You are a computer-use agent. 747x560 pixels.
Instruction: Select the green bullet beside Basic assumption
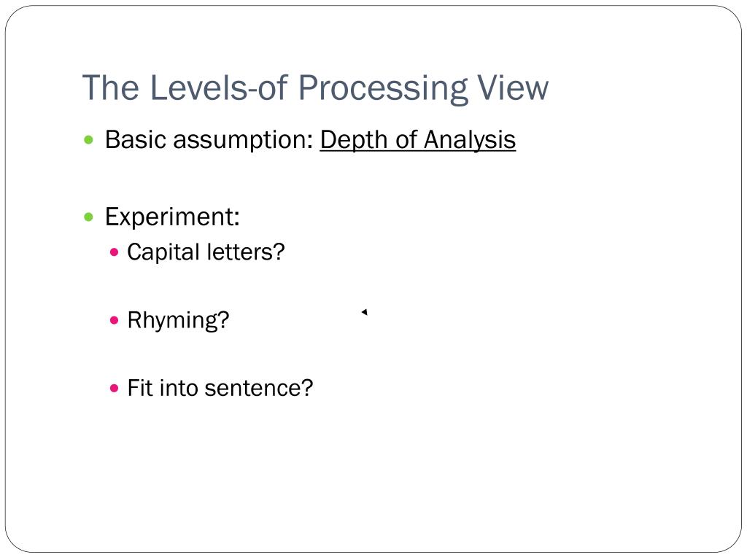click(88, 139)
